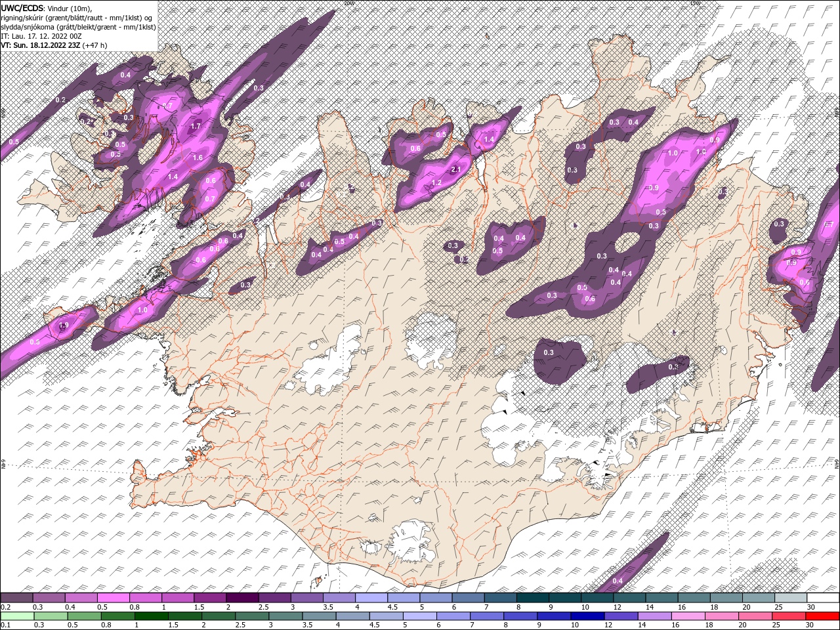Click the '0.8' label in the upper legend row

(135, 607)
